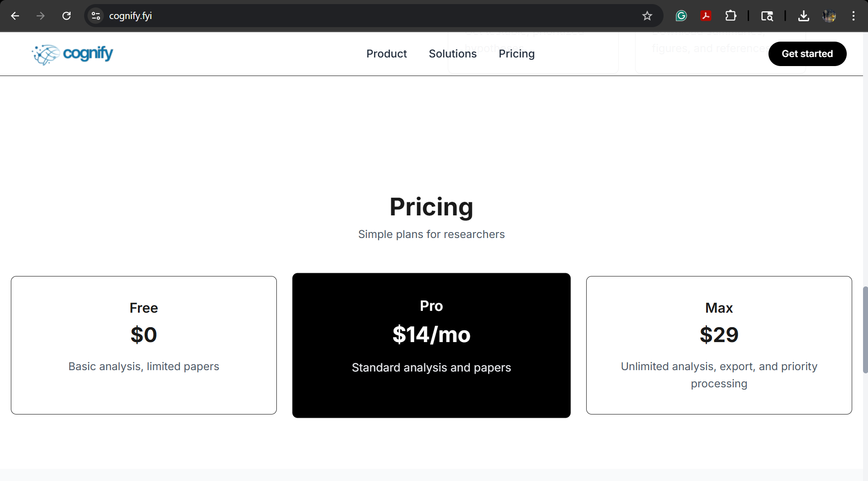Open the Solutions nav item
868x481 pixels.
point(452,54)
